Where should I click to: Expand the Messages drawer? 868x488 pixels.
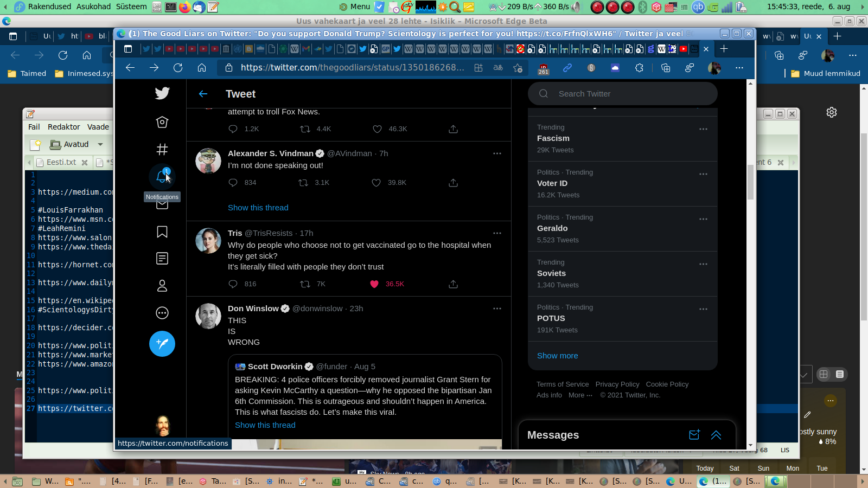(716, 435)
